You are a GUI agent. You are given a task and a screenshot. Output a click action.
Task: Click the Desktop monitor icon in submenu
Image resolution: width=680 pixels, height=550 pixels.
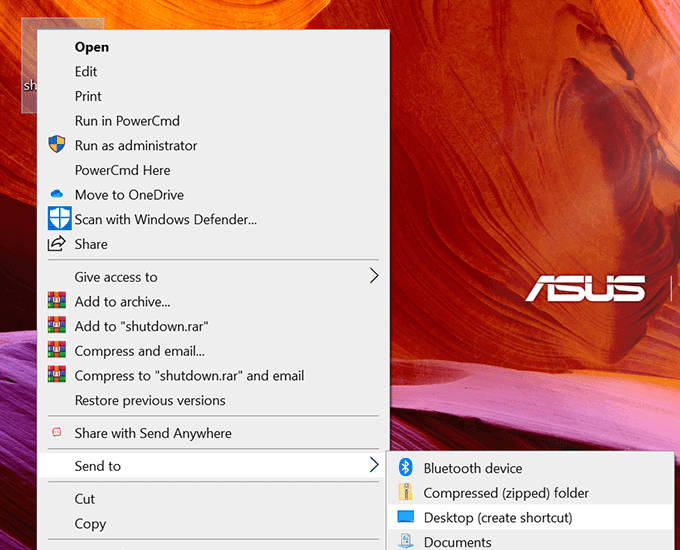405,517
